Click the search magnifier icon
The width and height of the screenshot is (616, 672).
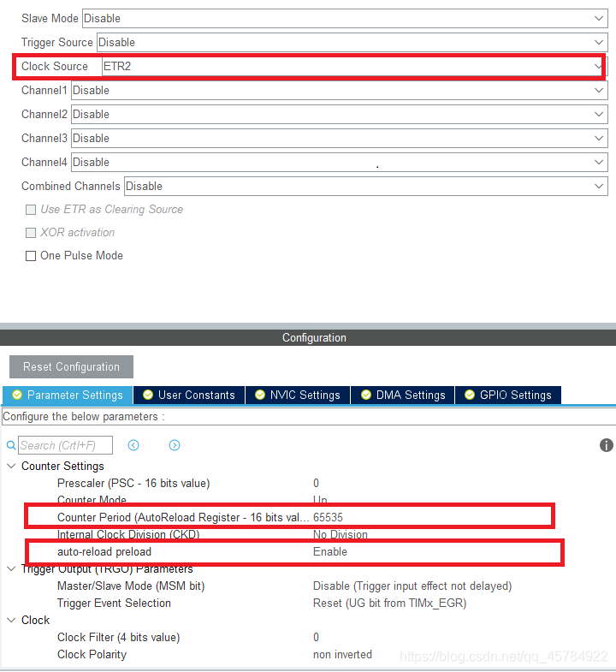[x=11, y=446]
